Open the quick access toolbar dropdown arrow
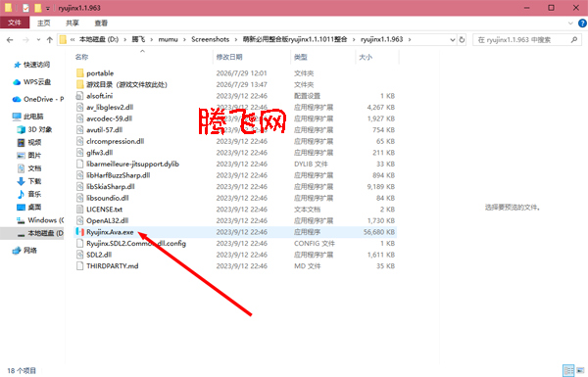588x377 pixels. (x=48, y=8)
